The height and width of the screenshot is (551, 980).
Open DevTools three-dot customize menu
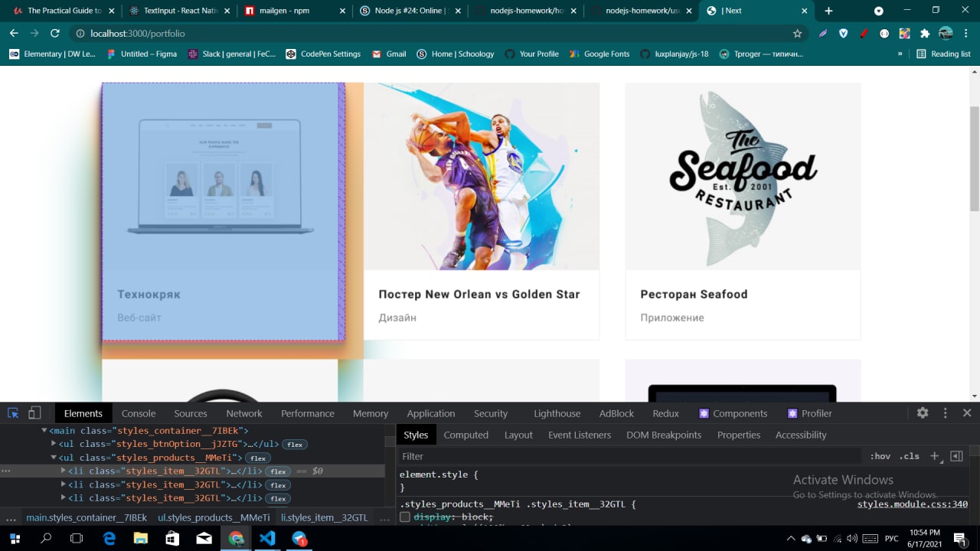tap(946, 413)
